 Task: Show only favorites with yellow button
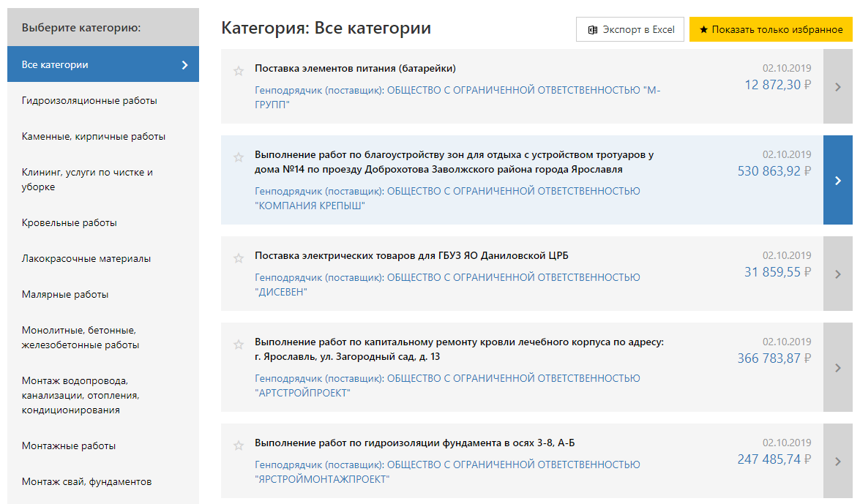click(x=771, y=29)
